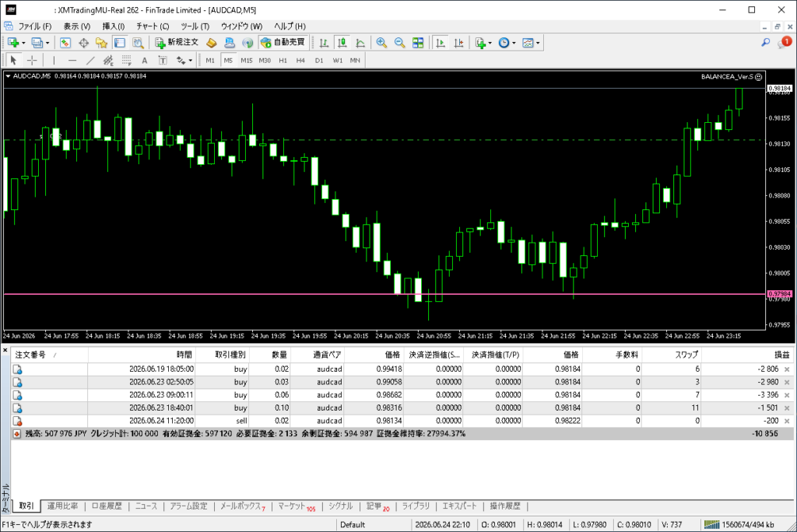797x532 pixels.
Task: Switch chart to bar chart mode
Action: point(324,43)
